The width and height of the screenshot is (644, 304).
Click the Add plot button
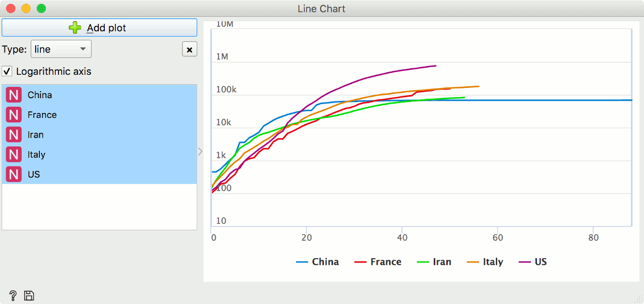[99, 27]
